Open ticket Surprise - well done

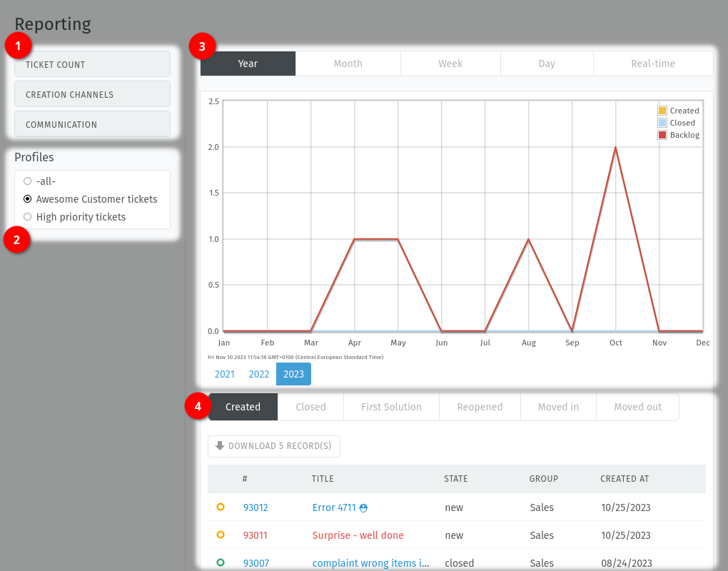coord(358,535)
